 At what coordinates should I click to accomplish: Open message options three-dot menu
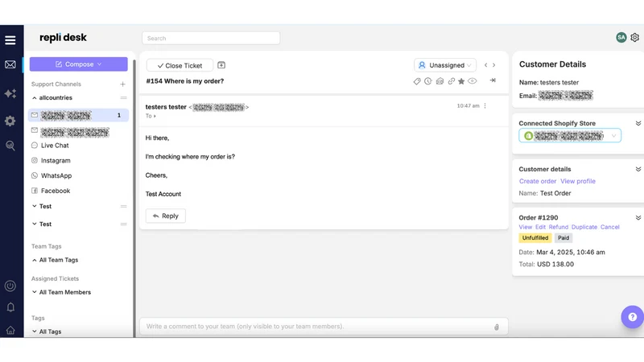coord(485,106)
